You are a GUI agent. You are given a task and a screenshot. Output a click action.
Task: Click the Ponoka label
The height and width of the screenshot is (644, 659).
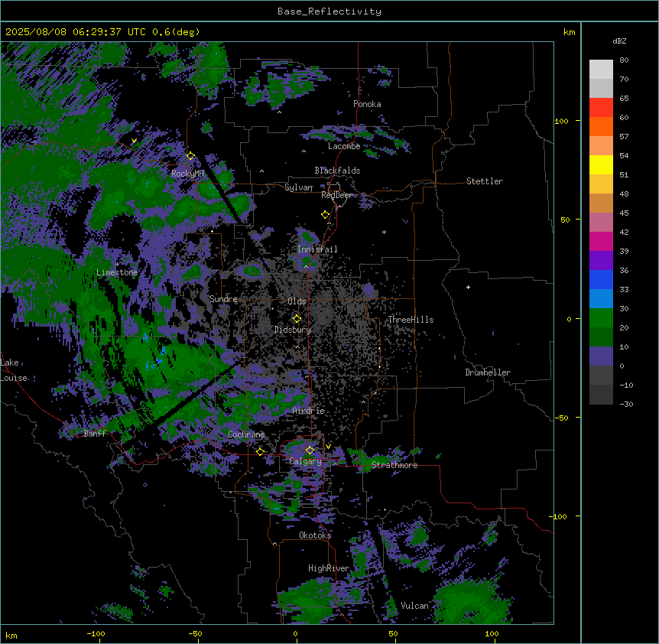(367, 104)
